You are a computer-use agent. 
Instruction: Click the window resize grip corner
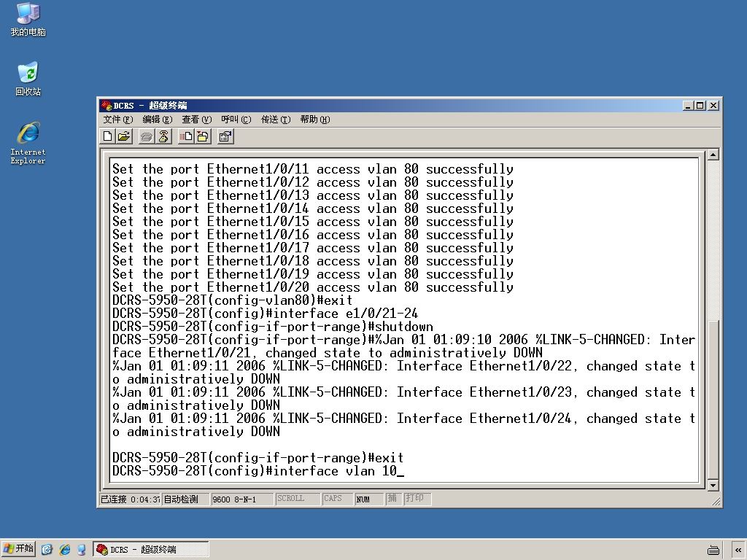click(x=716, y=500)
